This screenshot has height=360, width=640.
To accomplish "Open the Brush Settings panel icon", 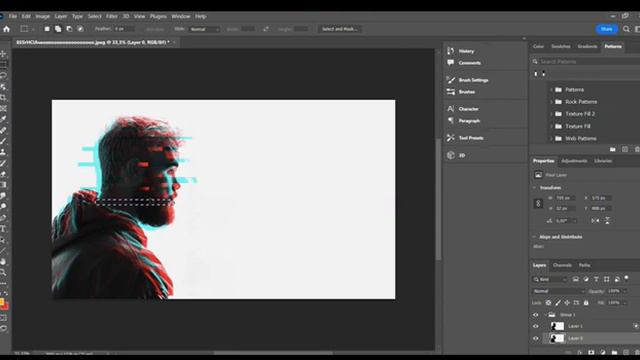I will coord(451,80).
